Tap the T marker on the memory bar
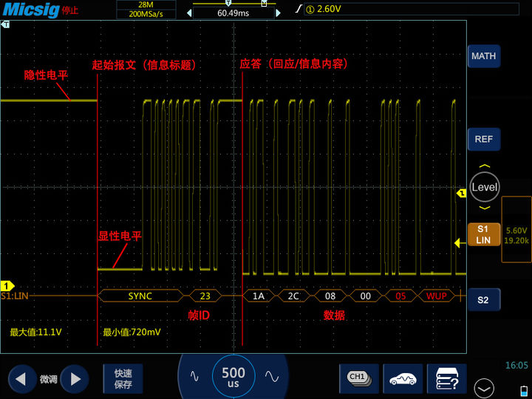Screen dimensions: 532x399 pos(228,3)
